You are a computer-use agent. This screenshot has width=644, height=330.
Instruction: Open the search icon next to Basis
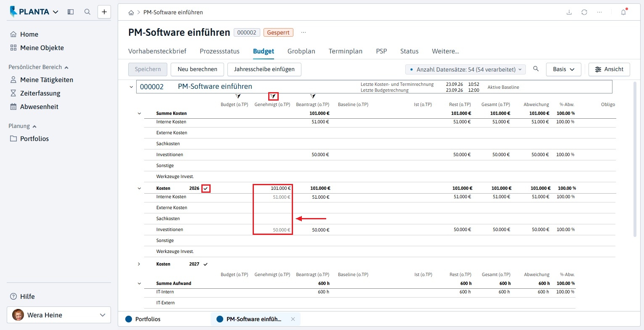[536, 69]
